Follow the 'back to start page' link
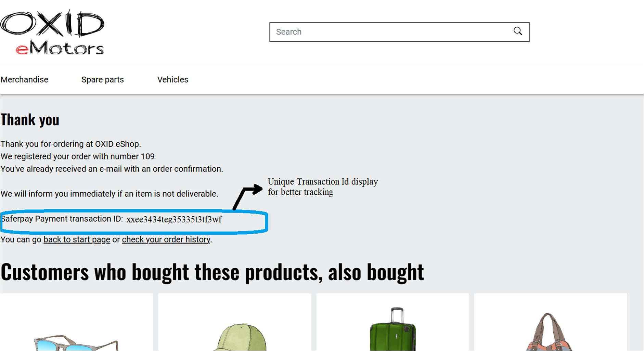This screenshot has width=644, height=351. pyautogui.click(x=77, y=239)
